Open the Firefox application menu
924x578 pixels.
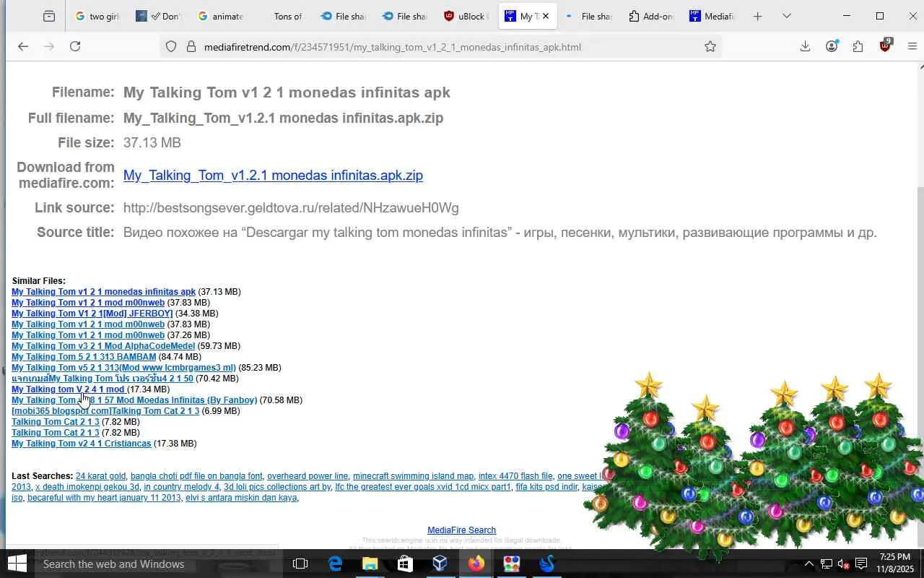(912, 46)
